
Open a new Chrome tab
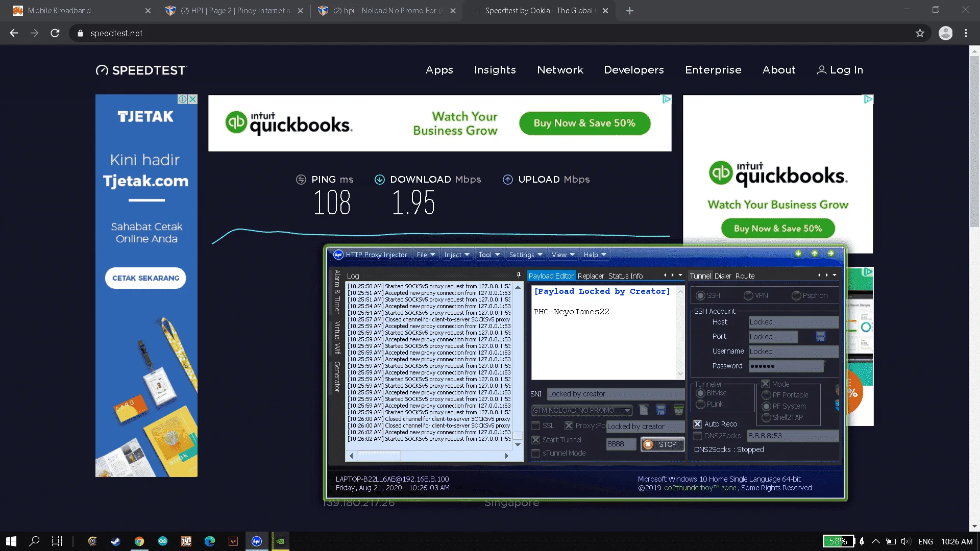(x=630, y=11)
